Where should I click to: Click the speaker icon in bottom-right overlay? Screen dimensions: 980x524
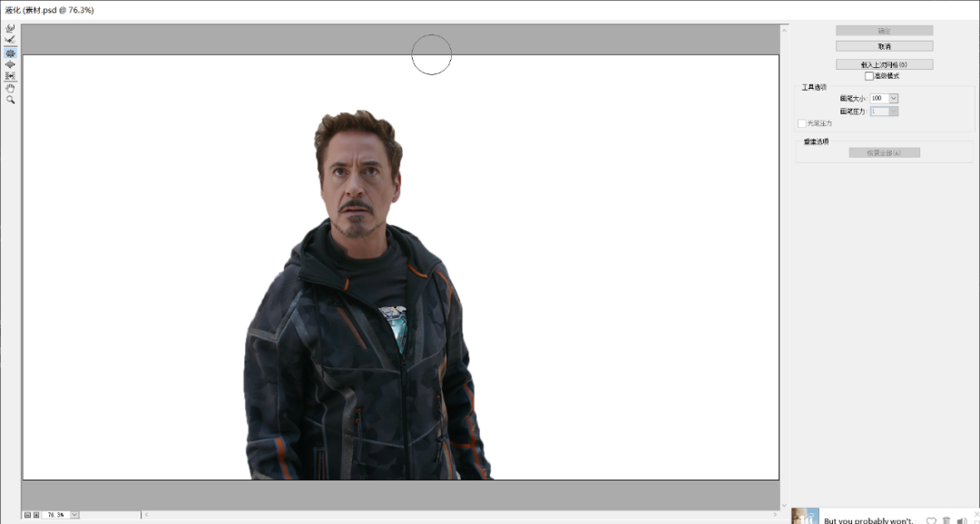pos(962,520)
